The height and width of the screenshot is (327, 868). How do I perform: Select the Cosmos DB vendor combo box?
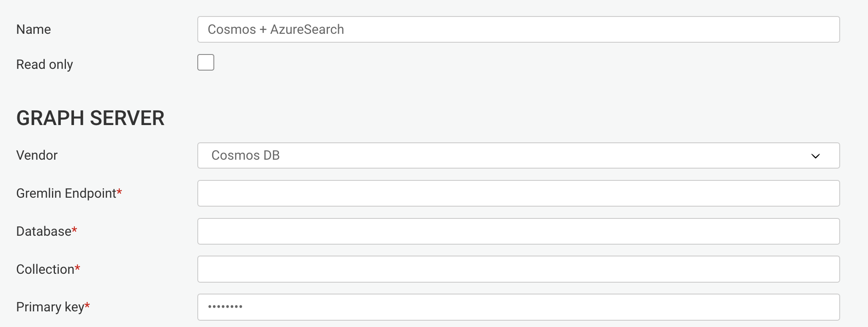519,155
